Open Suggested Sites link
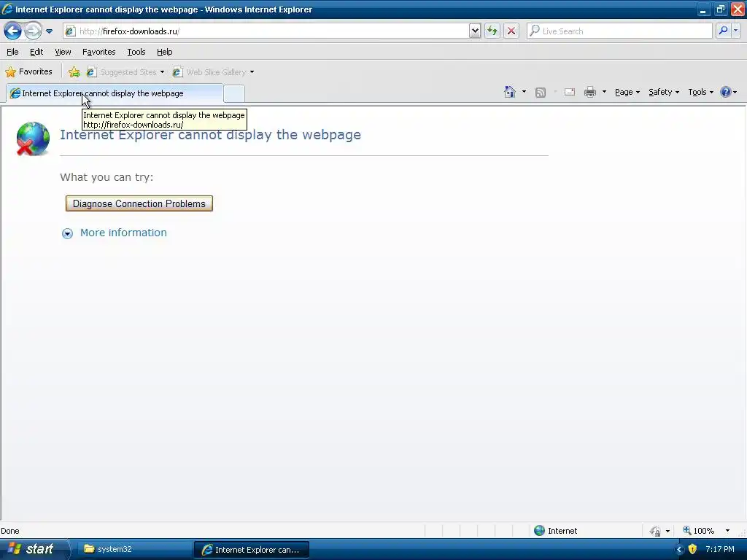The height and width of the screenshot is (560, 747). click(125, 72)
